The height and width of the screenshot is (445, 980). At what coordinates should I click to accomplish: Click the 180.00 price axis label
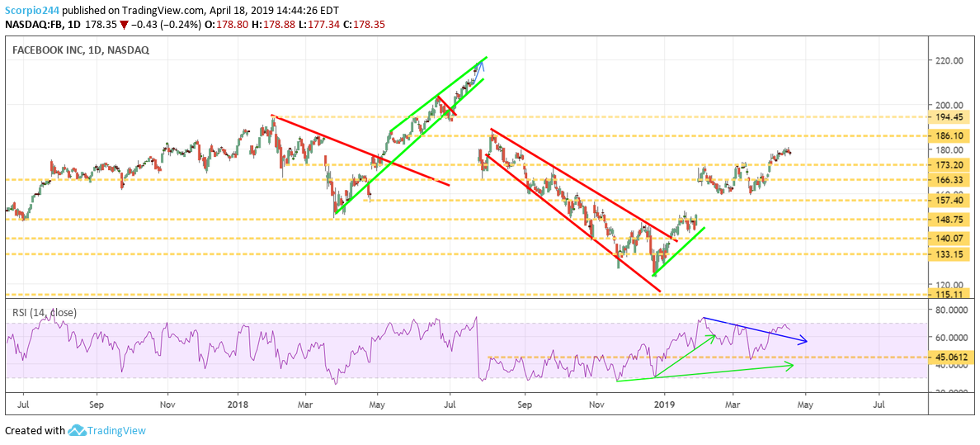pos(949,150)
